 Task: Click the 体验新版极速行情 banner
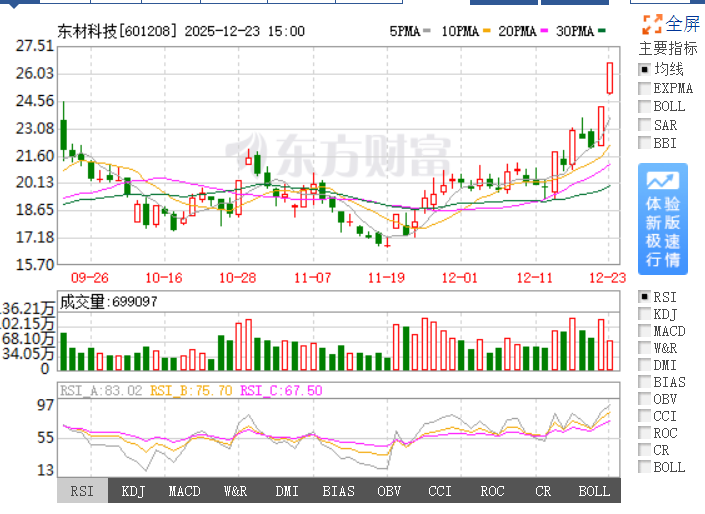pos(663,219)
